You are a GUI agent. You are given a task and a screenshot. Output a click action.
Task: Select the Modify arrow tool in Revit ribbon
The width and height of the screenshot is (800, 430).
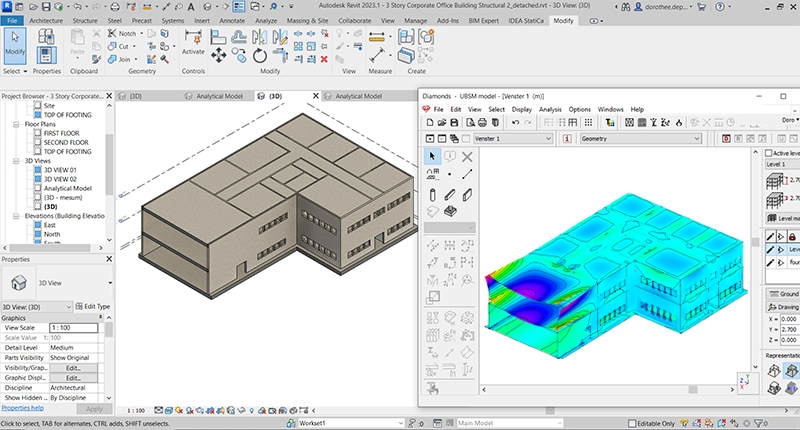pos(15,45)
